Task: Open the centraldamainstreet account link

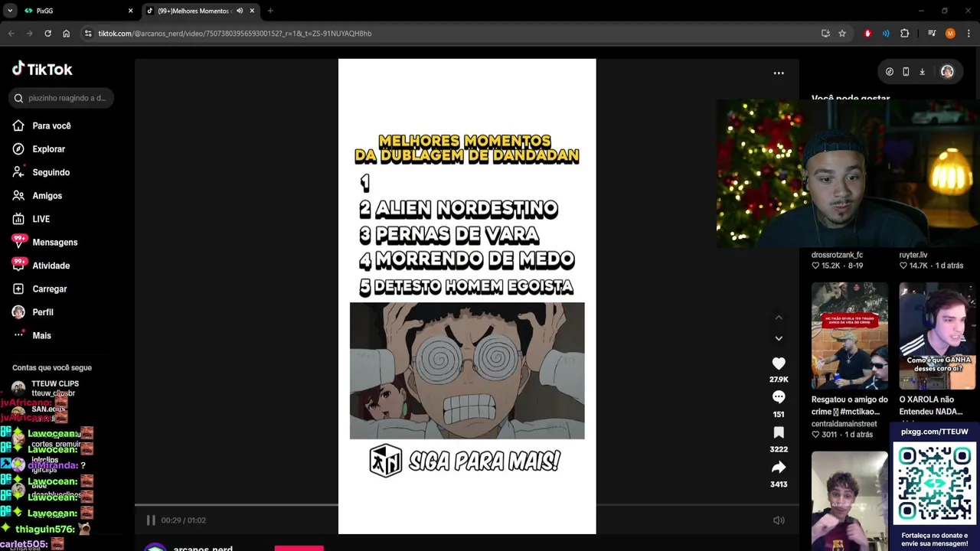Action: pos(844,424)
